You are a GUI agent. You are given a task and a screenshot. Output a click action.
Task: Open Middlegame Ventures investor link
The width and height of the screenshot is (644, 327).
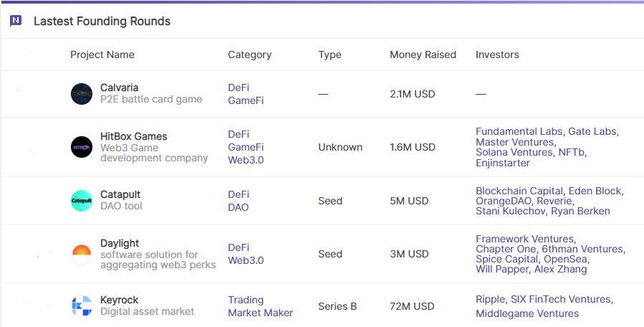[x=527, y=313]
